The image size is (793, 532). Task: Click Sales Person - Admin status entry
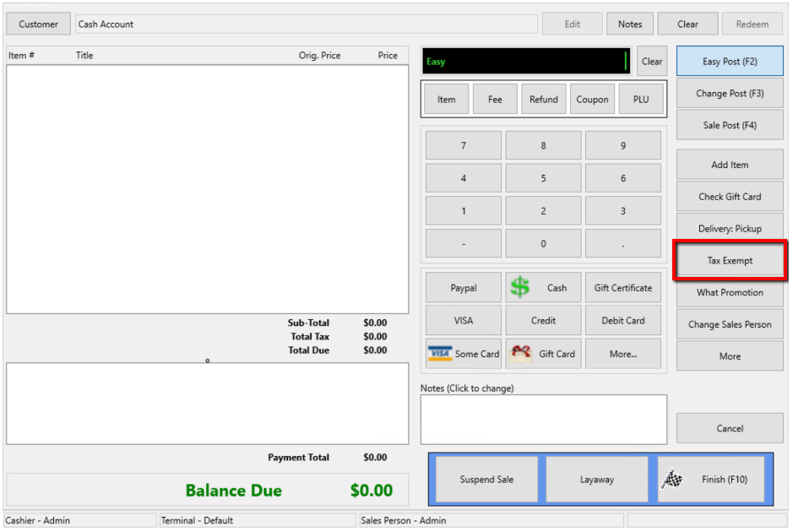point(492,520)
